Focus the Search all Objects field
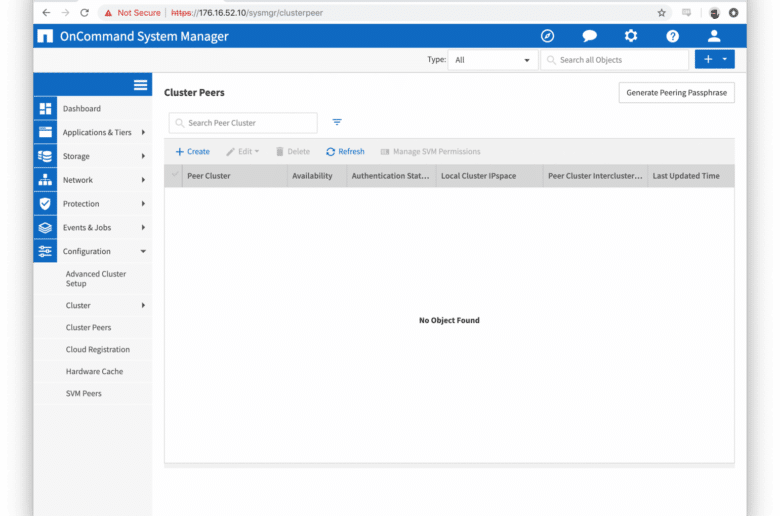 pos(614,60)
